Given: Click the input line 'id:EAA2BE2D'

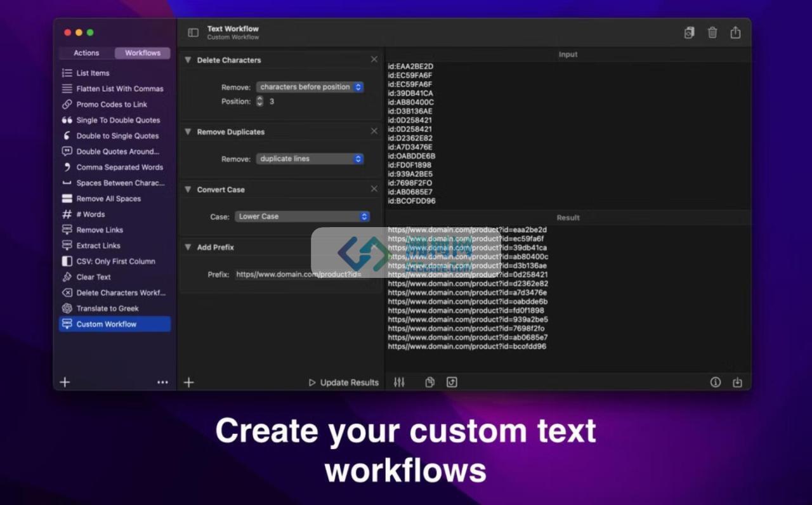Looking at the screenshot, I should pos(410,67).
